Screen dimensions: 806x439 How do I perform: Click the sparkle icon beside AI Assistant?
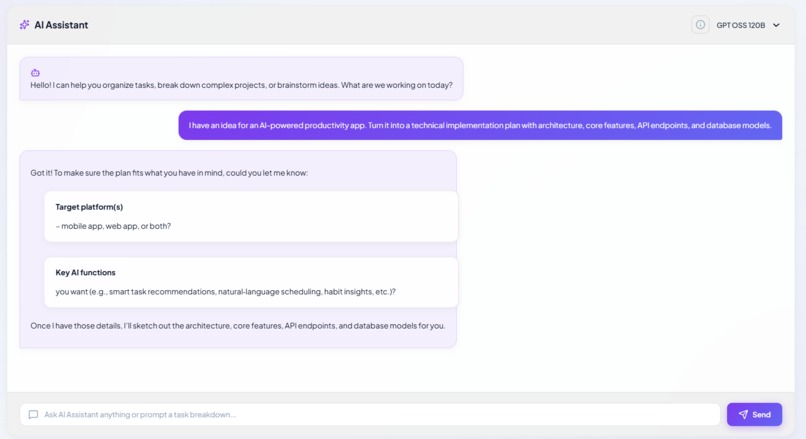click(x=24, y=25)
